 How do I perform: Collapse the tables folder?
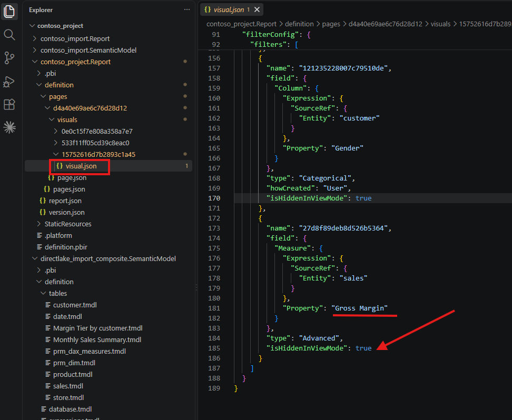[58, 293]
